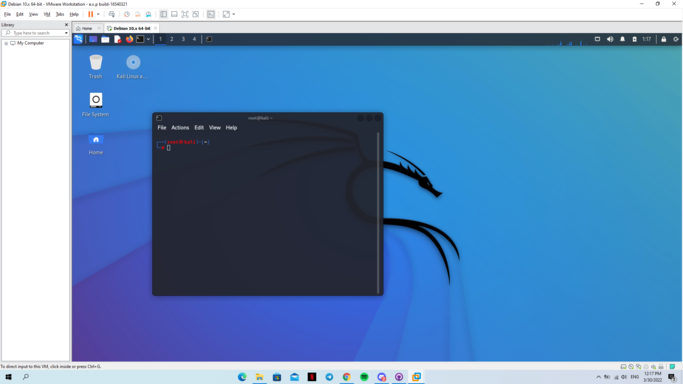The image size is (683, 384).
Task: Expand the My Computer tree node
Action: tap(6, 43)
